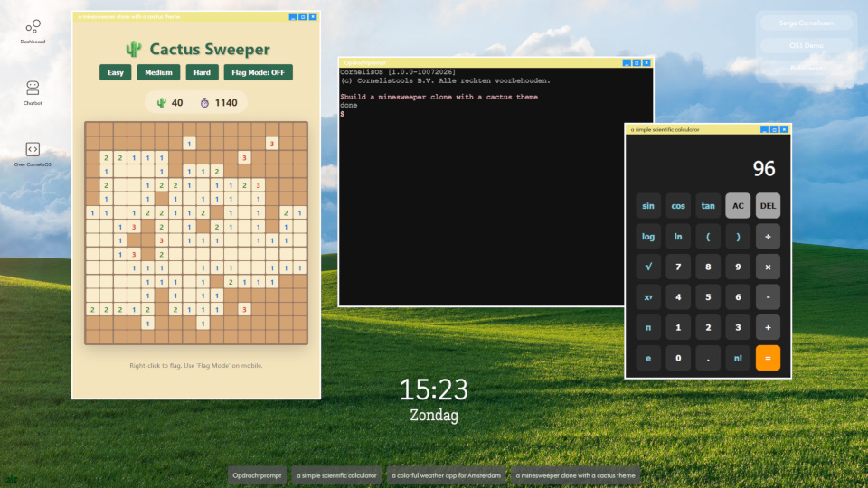Click the multiplication operator in calculator
Viewport: 868px width, 488px height.
click(768, 267)
